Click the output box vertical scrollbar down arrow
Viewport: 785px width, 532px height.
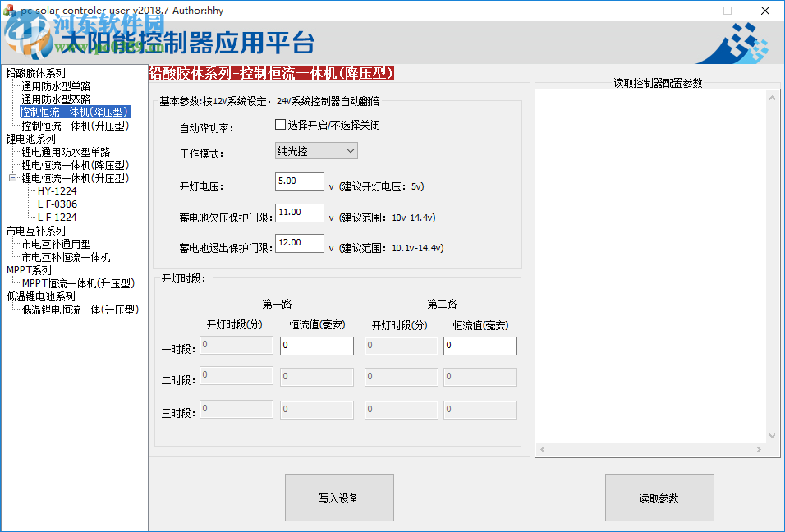coord(773,436)
